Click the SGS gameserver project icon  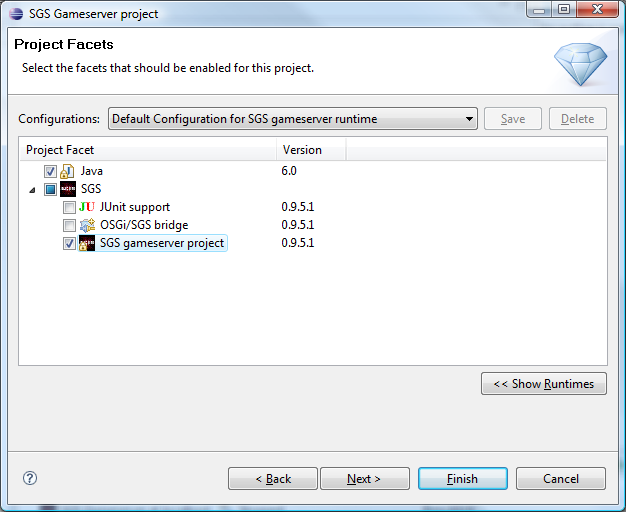(x=87, y=243)
